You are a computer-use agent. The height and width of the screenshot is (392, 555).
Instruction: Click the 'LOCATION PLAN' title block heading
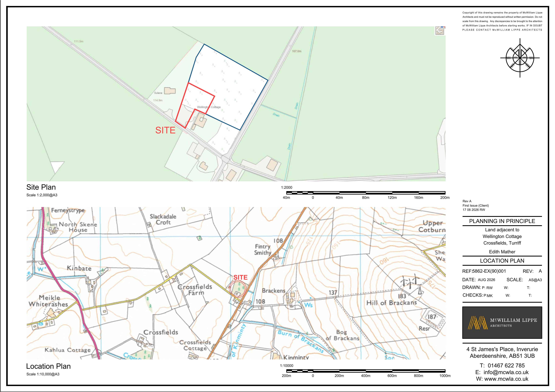click(x=502, y=261)
